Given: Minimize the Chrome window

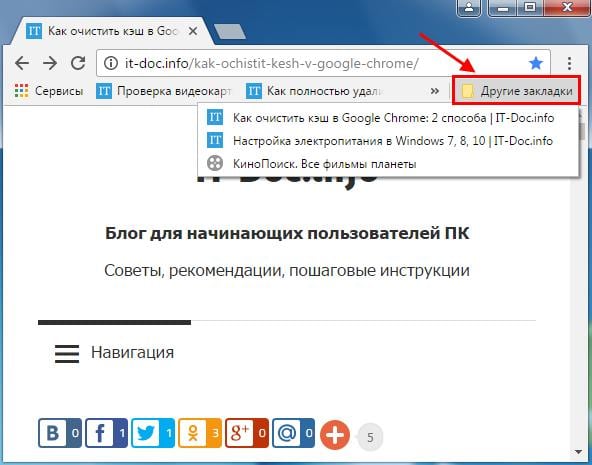Looking at the screenshot, I should pyautogui.click(x=503, y=7).
